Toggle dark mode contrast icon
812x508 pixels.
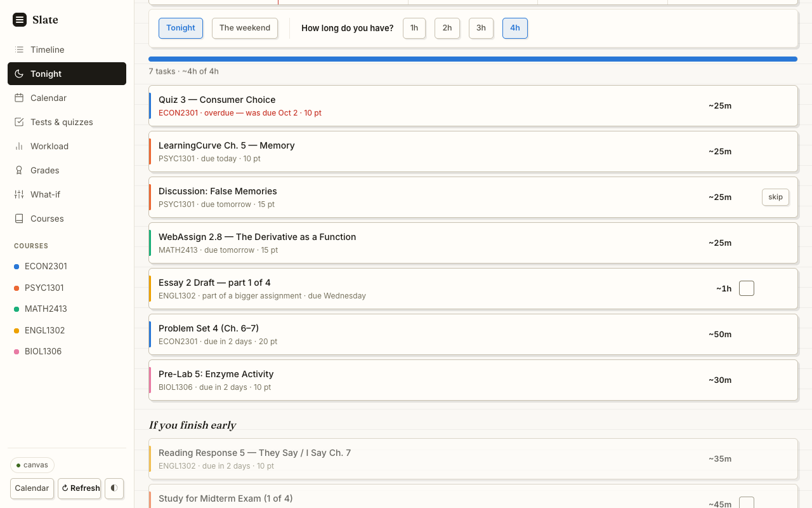click(114, 488)
